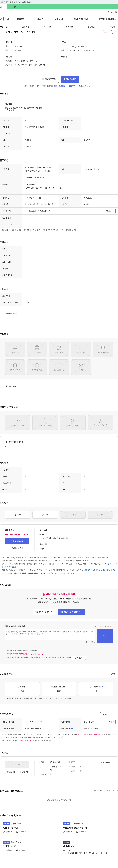Open the 직업 능력 개발 menu

[x=81, y=19]
